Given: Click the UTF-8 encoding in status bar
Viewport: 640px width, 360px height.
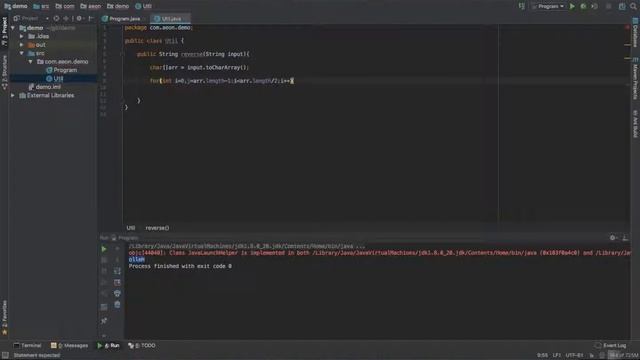Looking at the screenshot, I should click(574, 355).
